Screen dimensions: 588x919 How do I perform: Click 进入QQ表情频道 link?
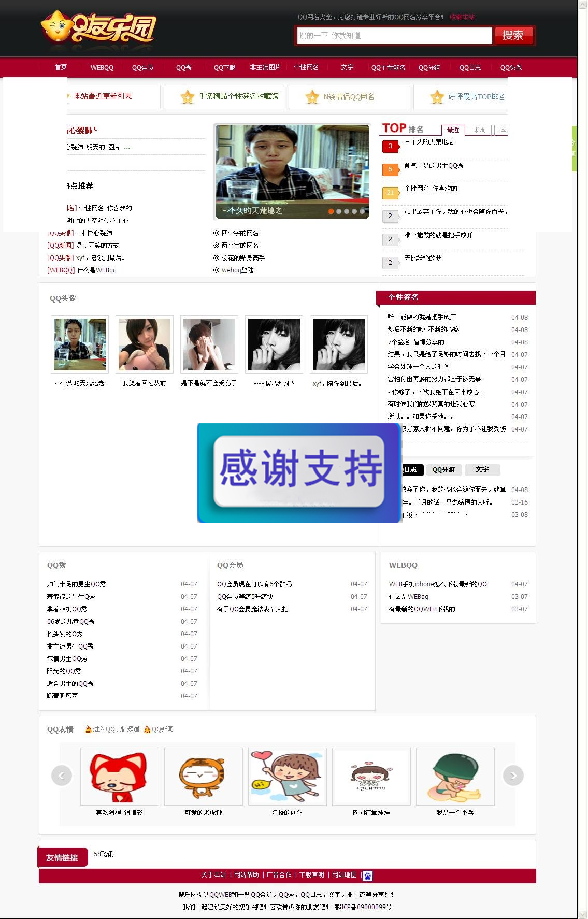pyautogui.click(x=116, y=729)
